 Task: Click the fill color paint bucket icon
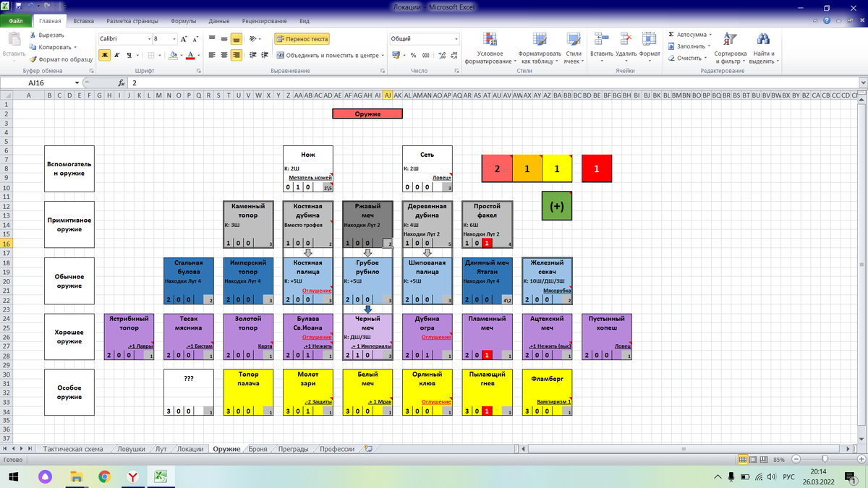174,55
